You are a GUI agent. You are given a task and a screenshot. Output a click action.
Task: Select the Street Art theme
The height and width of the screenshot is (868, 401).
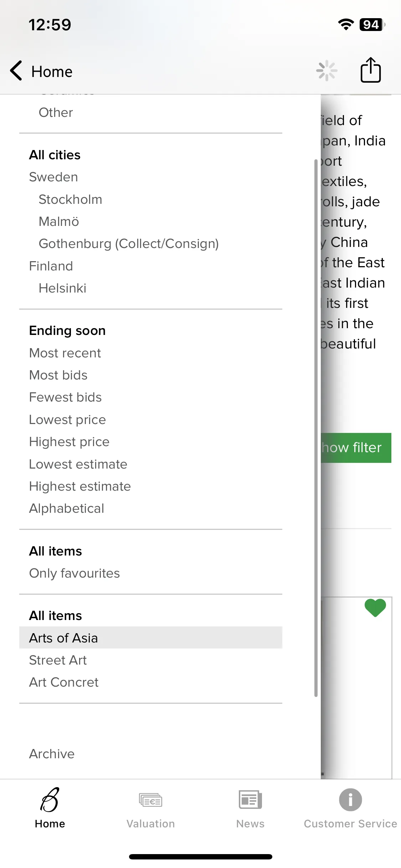click(58, 660)
